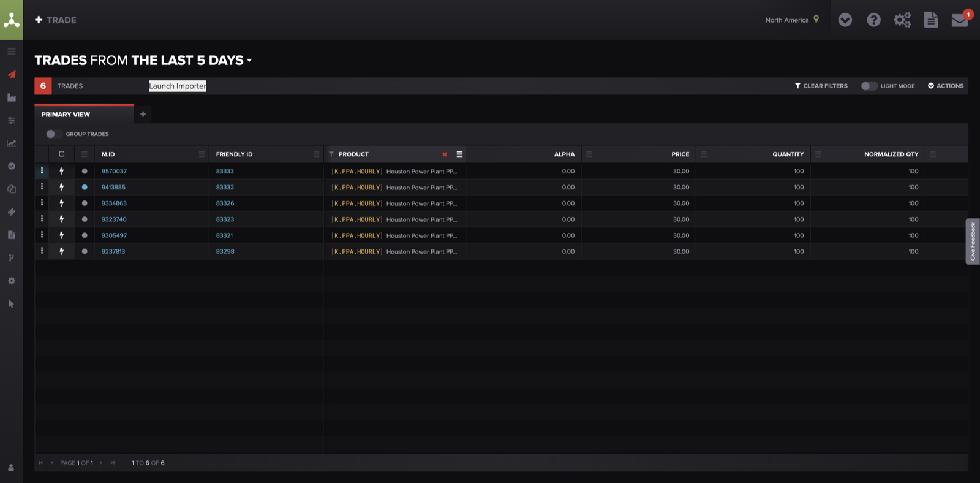Click the lightning bolt for trade 9570037
The image size is (980, 483).
tap(61, 171)
